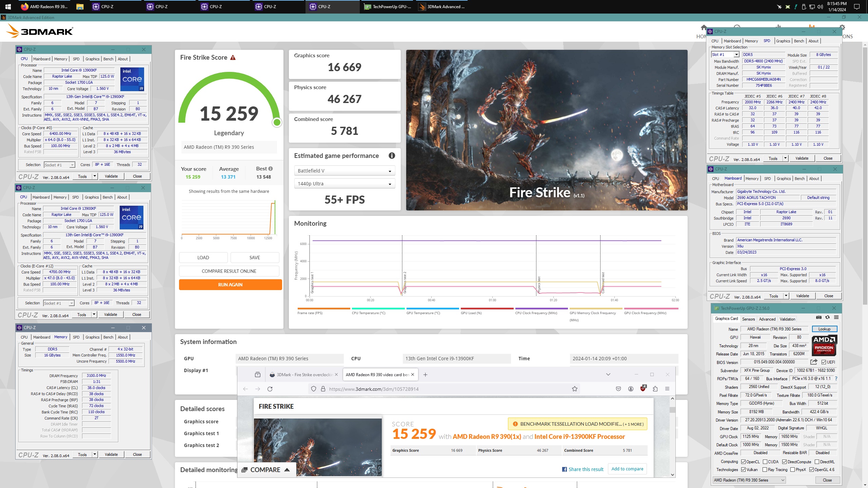868x488 pixels.
Task: Click the GPU-Z refresh icon
Action: pos(828,317)
